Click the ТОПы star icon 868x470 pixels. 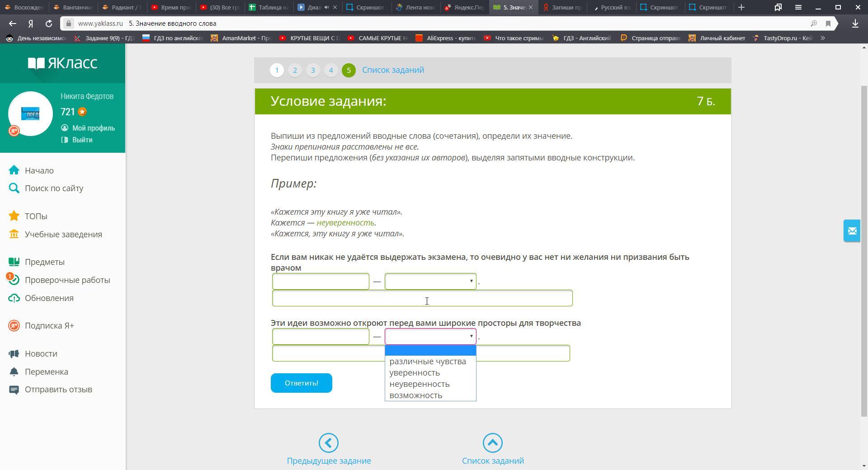14,216
